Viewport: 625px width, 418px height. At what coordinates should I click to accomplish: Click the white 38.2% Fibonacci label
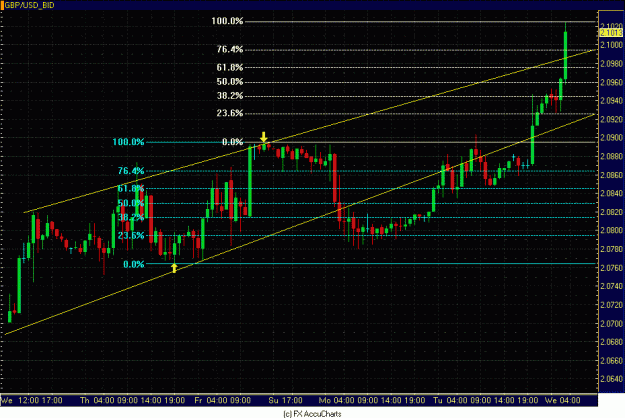click(x=230, y=96)
